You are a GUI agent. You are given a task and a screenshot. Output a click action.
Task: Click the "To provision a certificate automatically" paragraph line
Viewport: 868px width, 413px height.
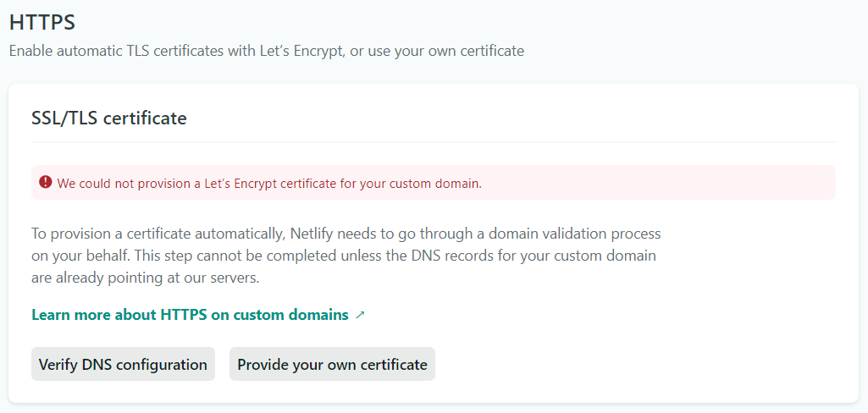(x=346, y=234)
